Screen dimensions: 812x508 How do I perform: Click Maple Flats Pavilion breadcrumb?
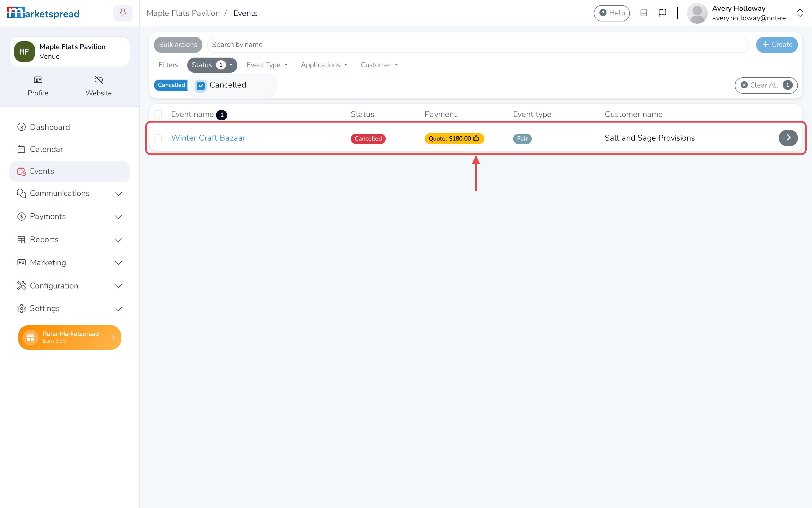[183, 13]
